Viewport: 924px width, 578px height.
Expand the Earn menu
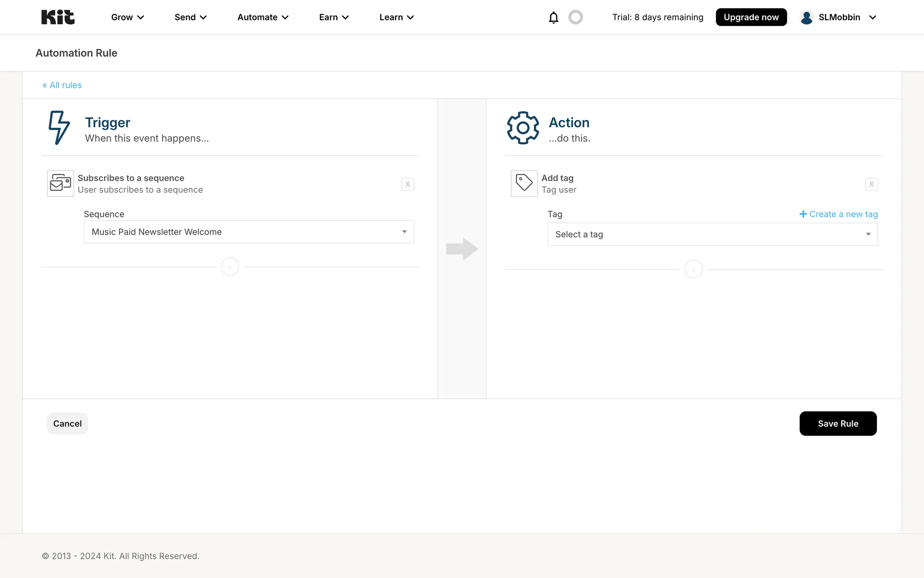pyautogui.click(x=334, y=17)
